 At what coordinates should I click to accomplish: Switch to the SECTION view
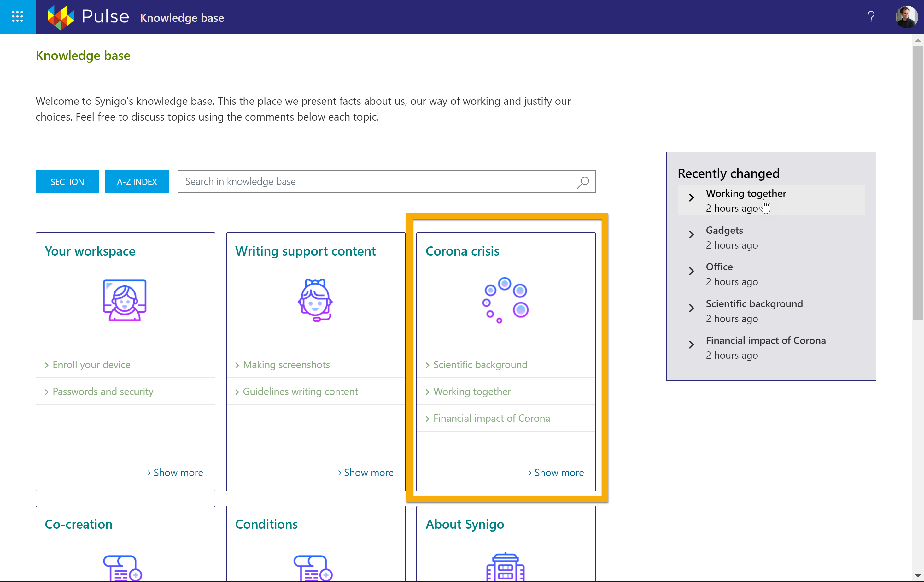click(x=67, y=182)
